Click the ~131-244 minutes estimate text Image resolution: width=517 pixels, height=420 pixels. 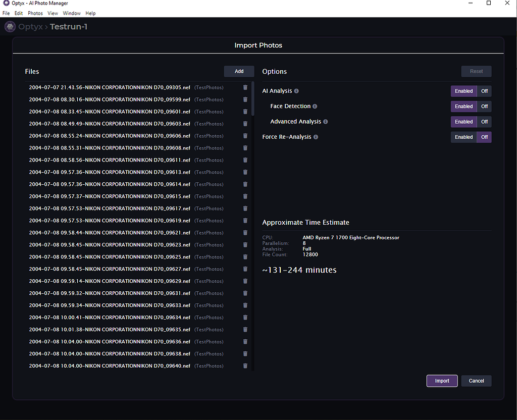[x=299, y=270]
